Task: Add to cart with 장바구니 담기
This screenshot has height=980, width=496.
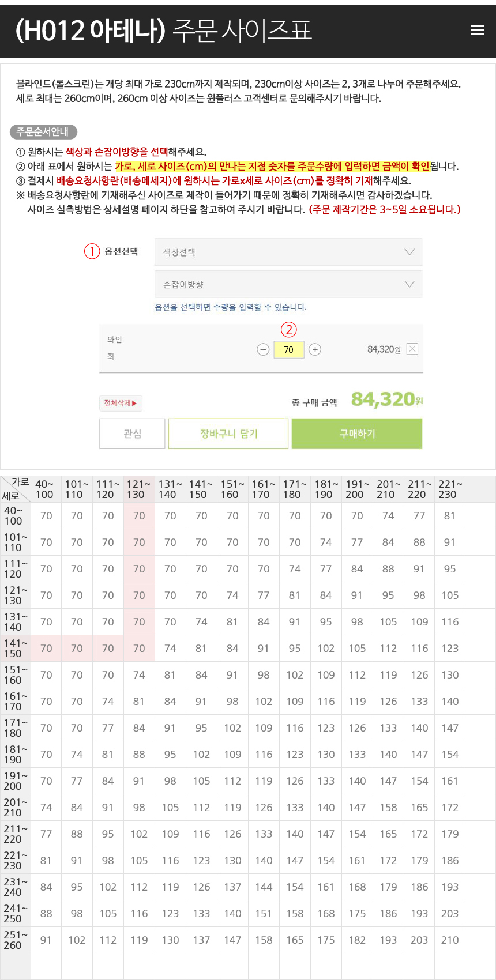Action: tap(228, 434)
